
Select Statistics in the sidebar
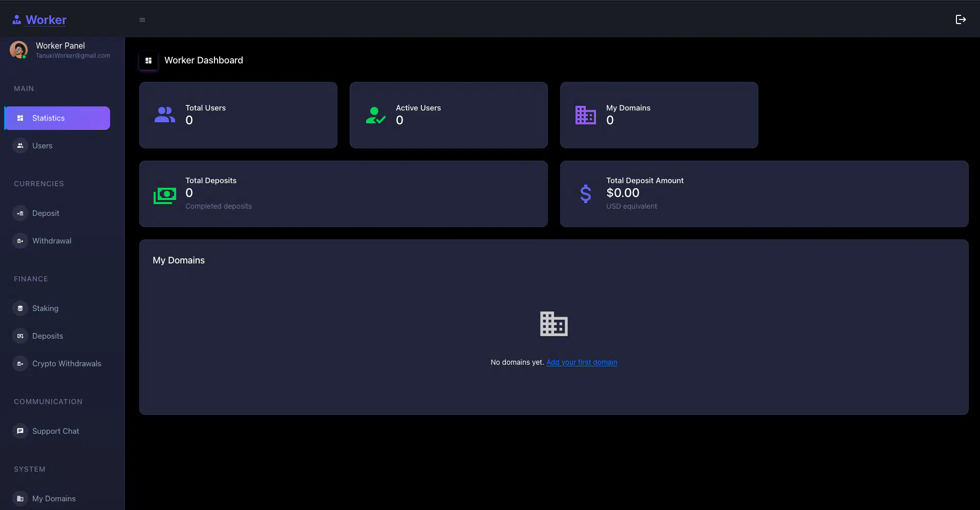57,118
